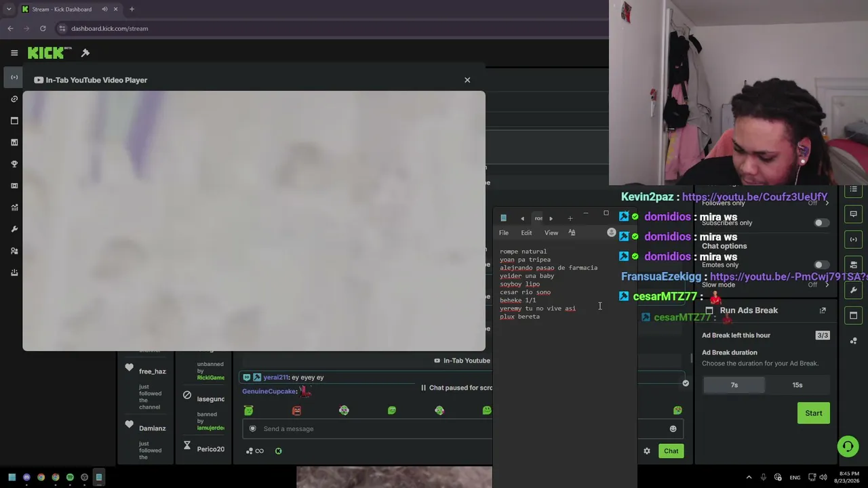Click the chat points infinity icon
The image size is (868, 488).
(x=255, y=451)
